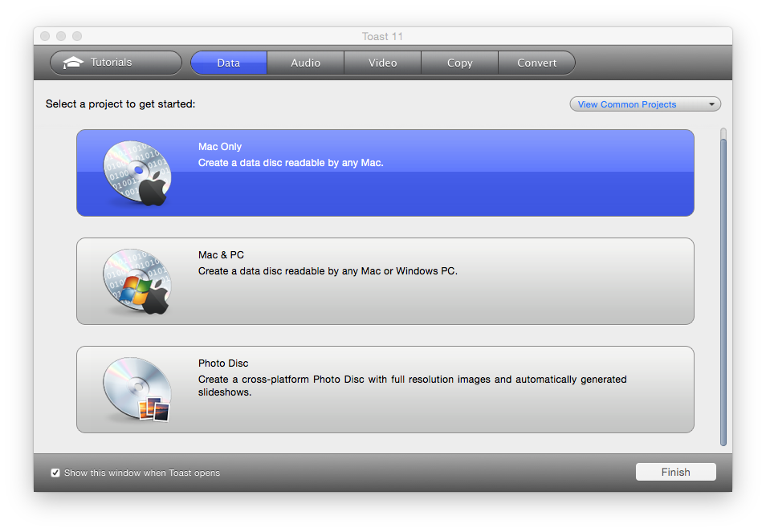Click the 'Mac & PC' title text
This screenshot has height=532, width=766.
pyautogui.click(x=221, y=255)
